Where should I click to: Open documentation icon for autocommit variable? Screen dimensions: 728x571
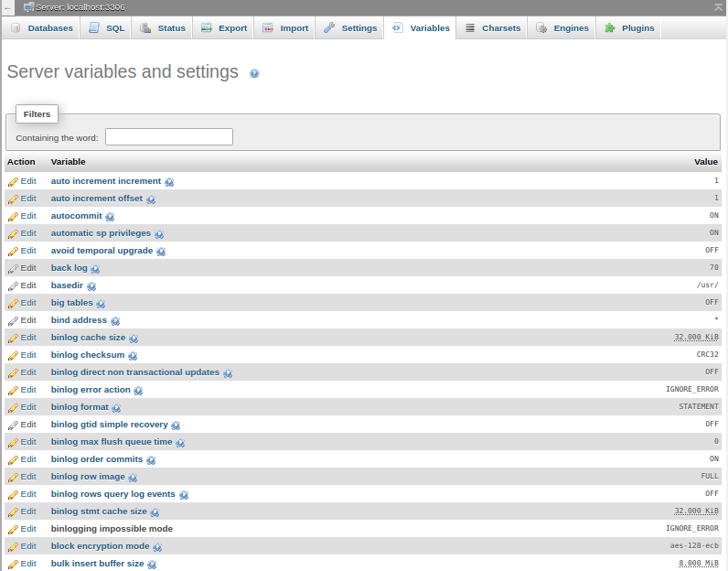110,217
